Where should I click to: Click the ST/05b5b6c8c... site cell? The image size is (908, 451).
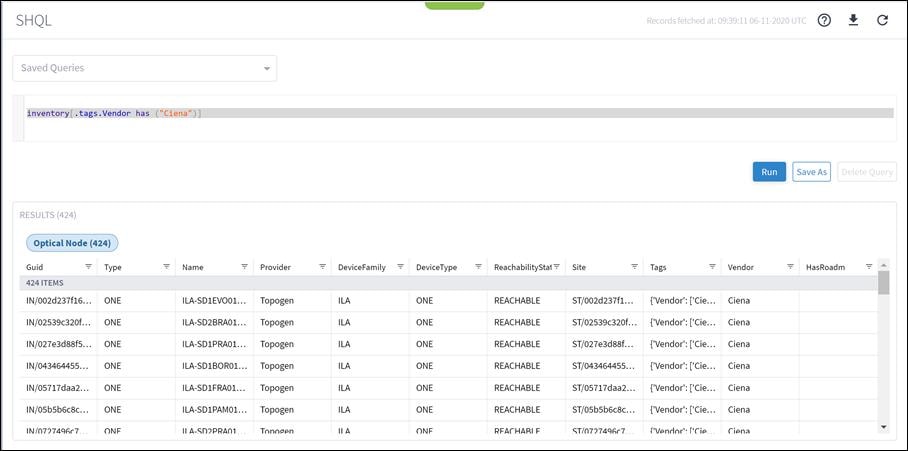[605, 409]
